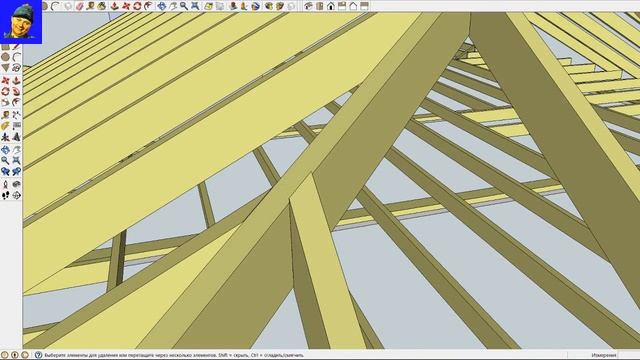
Task: Click second circular status bar icon
Action: click(15, 355)
